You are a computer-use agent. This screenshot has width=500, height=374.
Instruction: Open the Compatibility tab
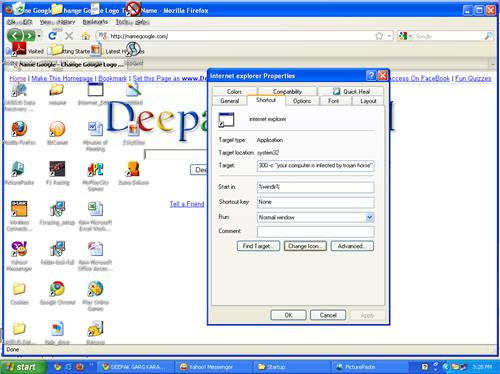(287, 91)
